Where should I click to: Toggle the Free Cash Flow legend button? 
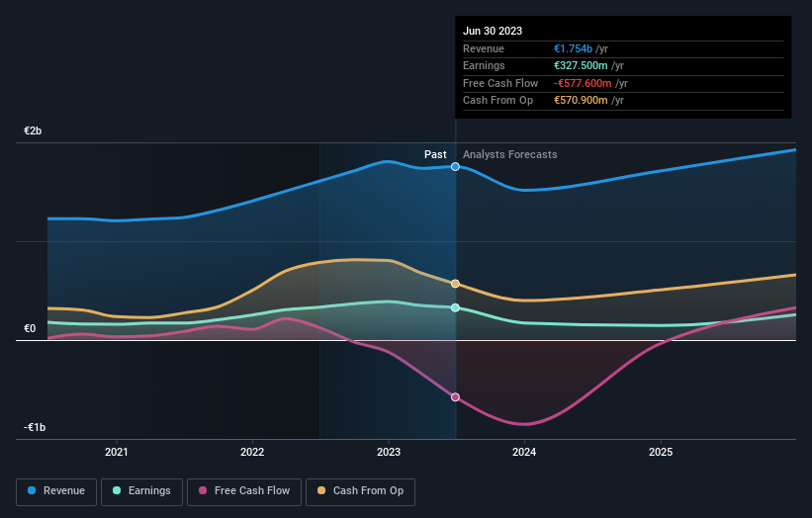[x=244, y=491]
